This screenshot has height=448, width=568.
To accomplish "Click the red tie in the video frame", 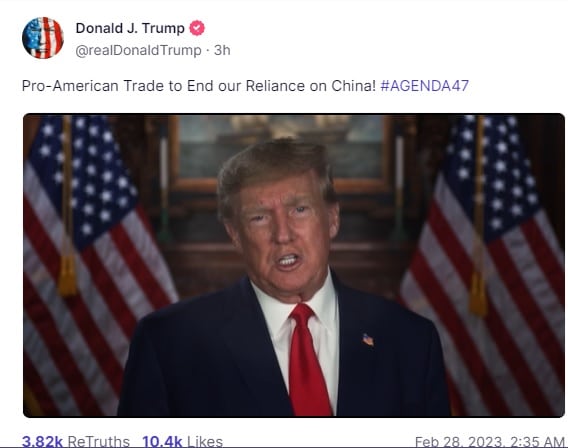I will (308, 360).
